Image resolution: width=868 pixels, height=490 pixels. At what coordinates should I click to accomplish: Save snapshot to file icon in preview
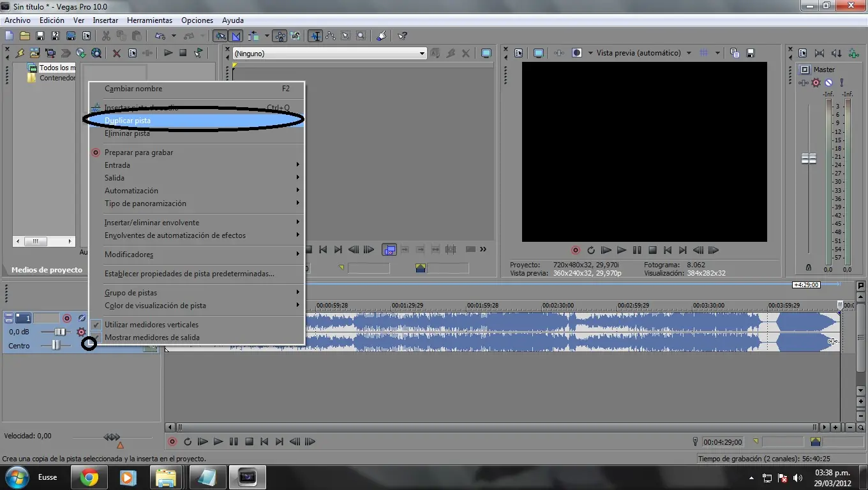[x=751, y=53]
